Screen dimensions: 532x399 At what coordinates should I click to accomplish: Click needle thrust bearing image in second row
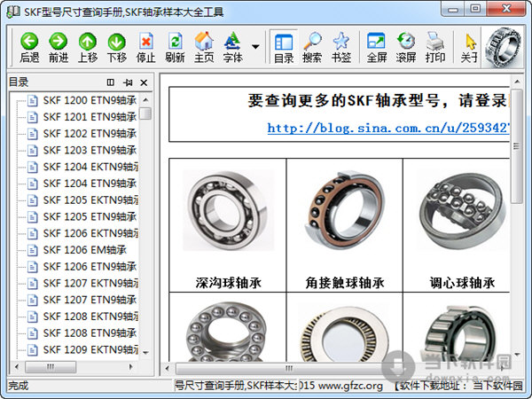(345, 334)
